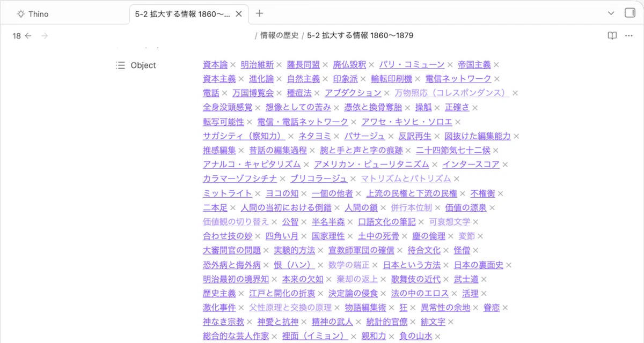The height and width of the screenshot is (343, 644).
Task: Open the インタースコア link
Action: [471, 165]
